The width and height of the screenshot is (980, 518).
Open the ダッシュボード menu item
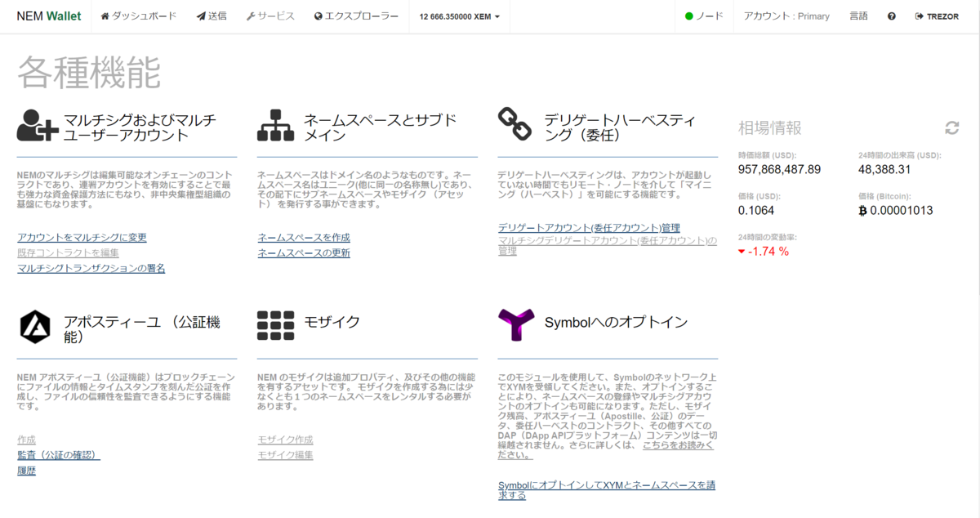coord(139,16)
